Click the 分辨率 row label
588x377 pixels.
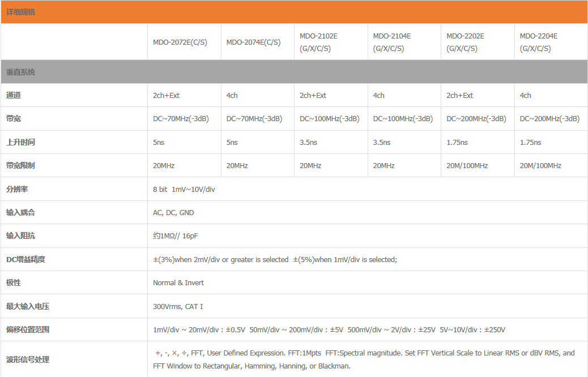tap(17, 189)
